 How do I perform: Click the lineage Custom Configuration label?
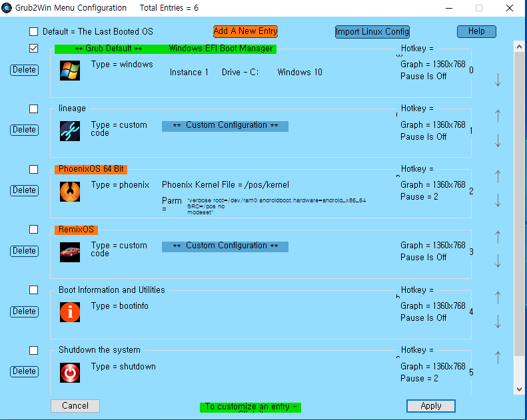(225, 126)
